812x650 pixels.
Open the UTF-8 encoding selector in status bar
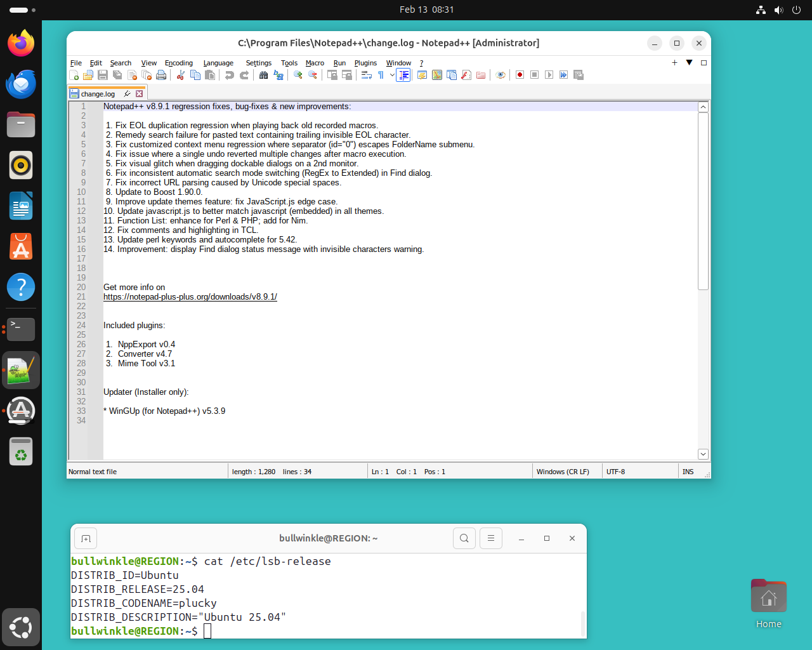[x=640, y=472]
